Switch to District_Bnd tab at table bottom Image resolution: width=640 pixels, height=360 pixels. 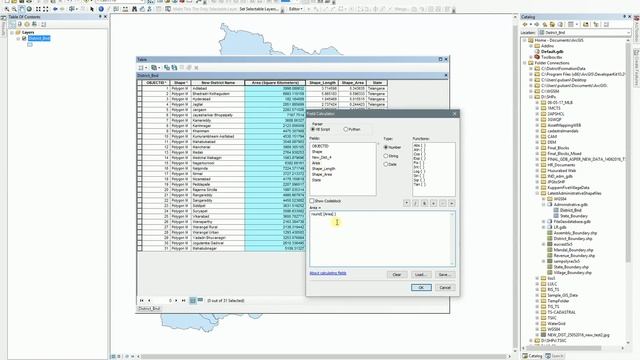(x=149, y=309)
